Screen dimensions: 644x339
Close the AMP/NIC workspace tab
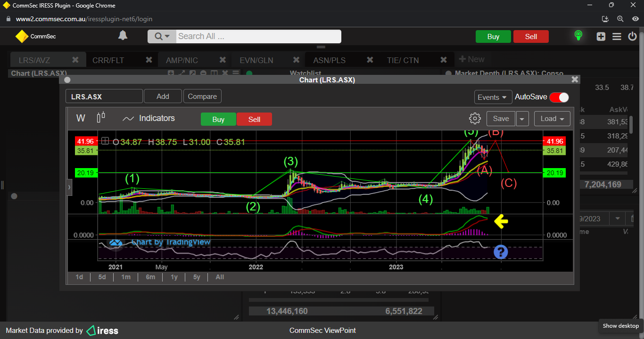(x=223, y=60)
